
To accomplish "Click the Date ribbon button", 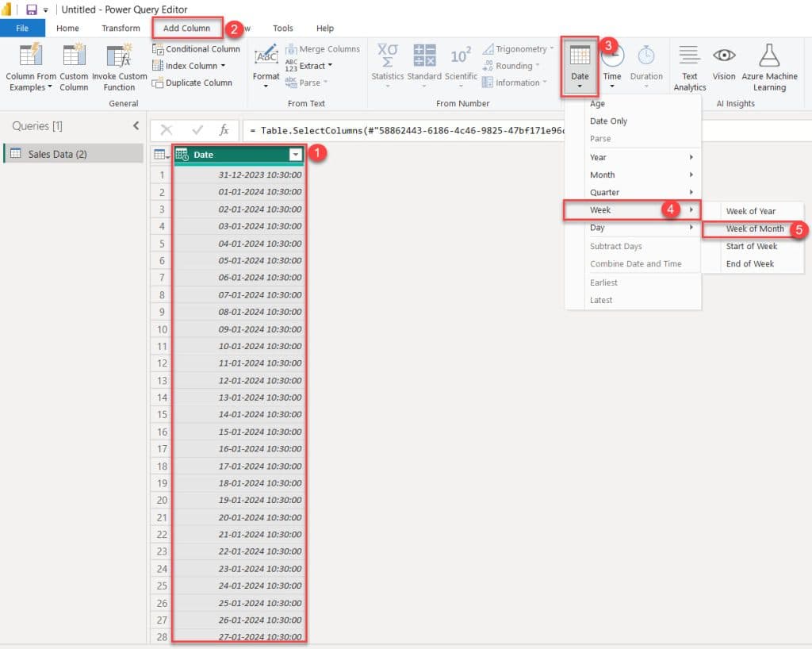I will (580, 67).
